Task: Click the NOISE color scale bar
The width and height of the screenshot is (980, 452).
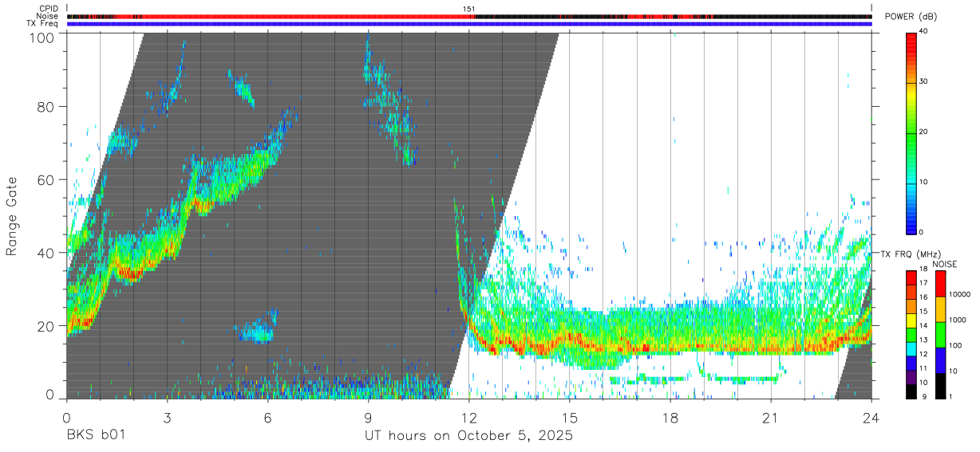Action: tap(941, 334)
